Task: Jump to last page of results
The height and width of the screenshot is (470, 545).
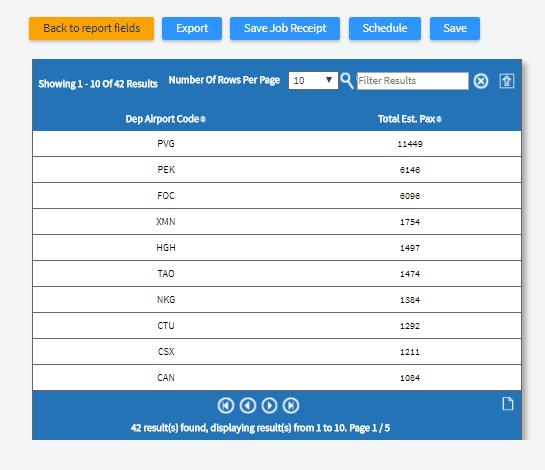Action: pos(291,405)
